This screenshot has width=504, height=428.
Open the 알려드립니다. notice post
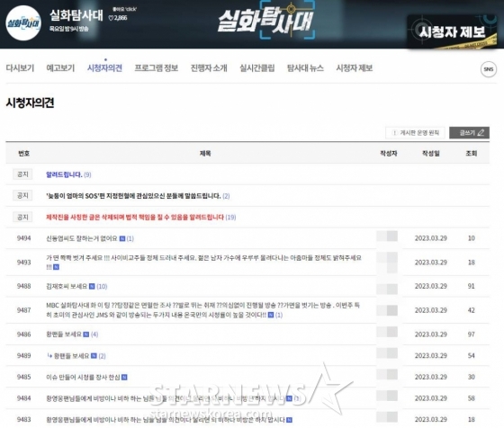point(64,174)
